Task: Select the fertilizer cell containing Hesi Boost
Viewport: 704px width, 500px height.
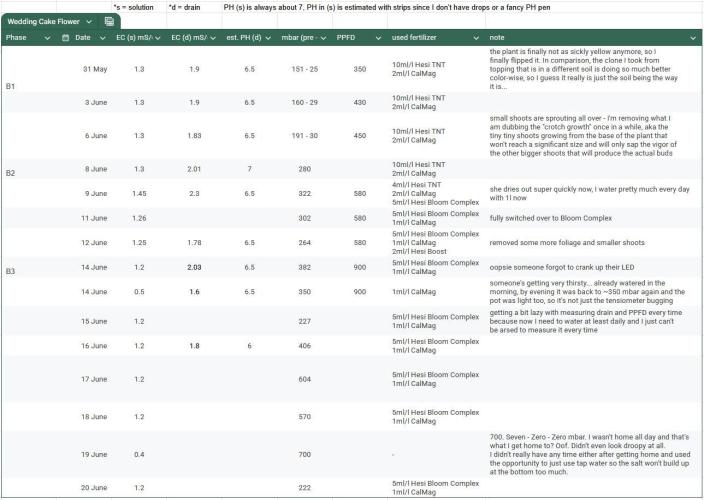Action: (436, 243)
